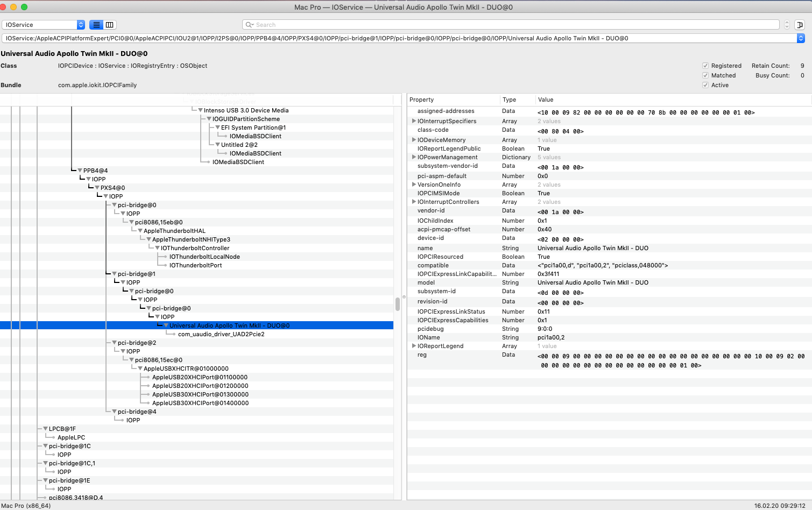The width and height of the screenshot is (812, 510).
Task: Collapse AppleThunderboltHAL node triangle
Action: tap(140, 231)
